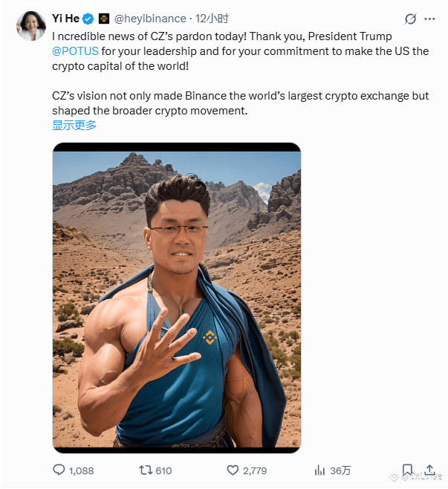Follow the @POTUS mention link

coord(75,51)
